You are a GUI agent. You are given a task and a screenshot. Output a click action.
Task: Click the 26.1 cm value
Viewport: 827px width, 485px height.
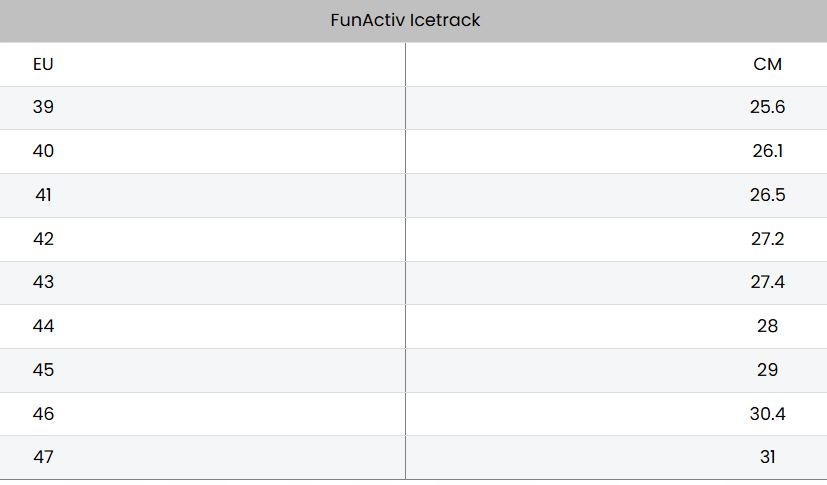tap(767, 151)
